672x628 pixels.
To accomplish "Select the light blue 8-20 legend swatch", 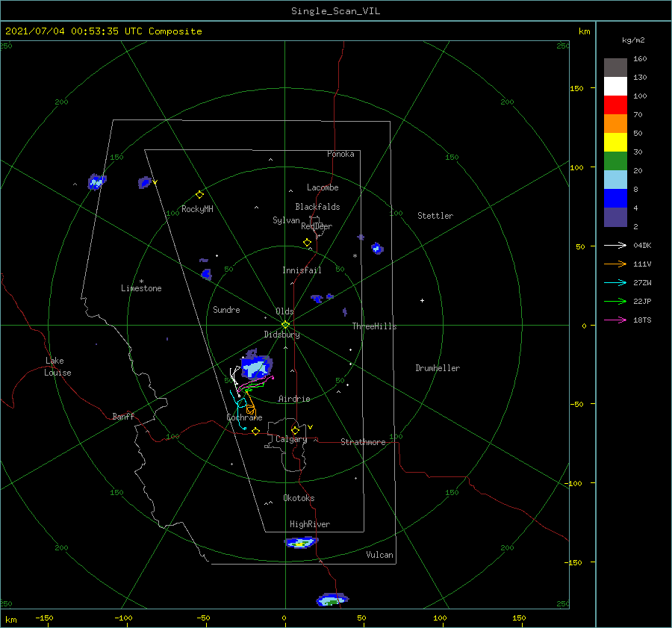I will point(615,180).
